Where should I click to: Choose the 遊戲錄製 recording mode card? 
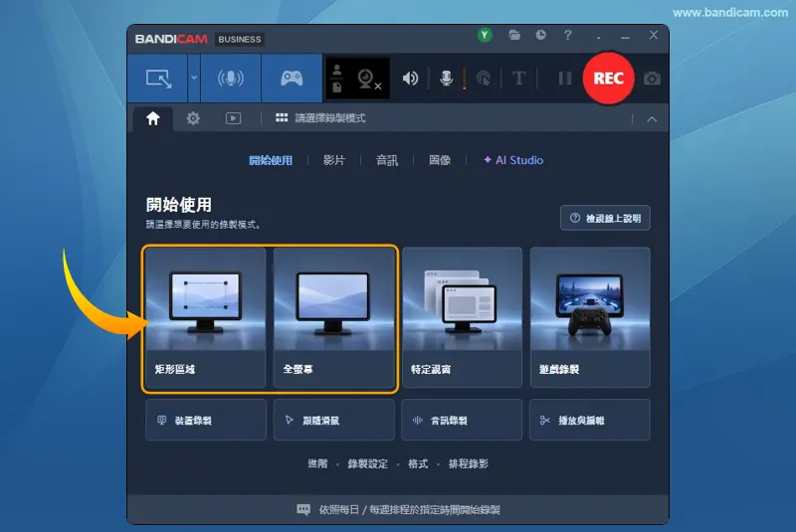pyautogui.click(x=590, y=317)
